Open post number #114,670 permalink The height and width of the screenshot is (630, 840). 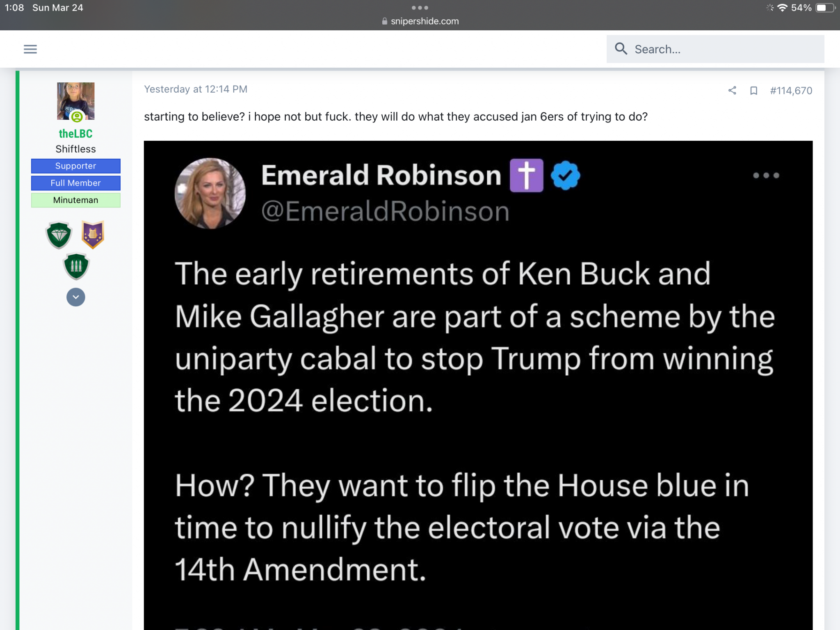tap(791, 91)
